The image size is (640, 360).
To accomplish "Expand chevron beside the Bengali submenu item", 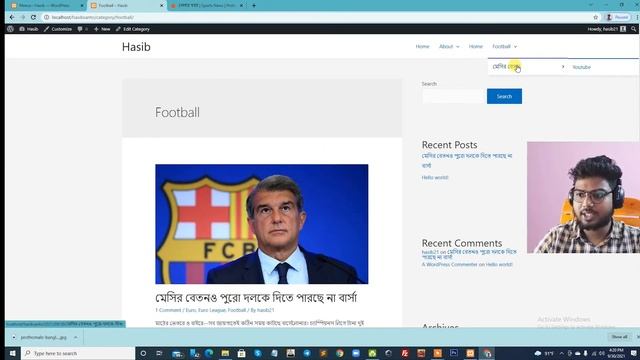I will (x=563, y=67).
